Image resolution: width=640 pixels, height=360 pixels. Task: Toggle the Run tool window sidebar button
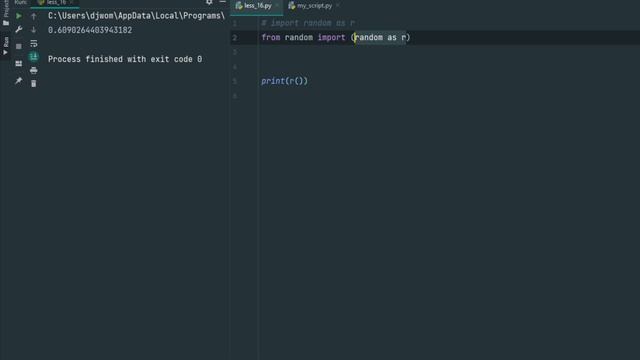coord(6,46)
